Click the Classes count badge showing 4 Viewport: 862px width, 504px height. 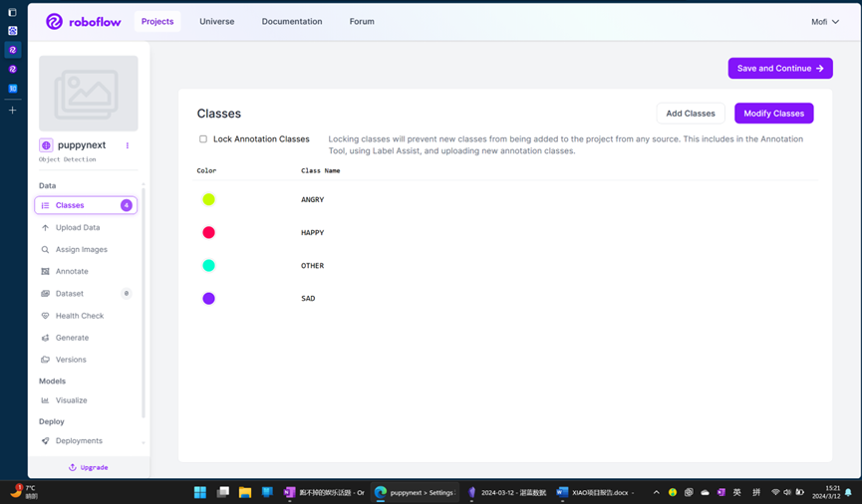[x=127, y=205]
